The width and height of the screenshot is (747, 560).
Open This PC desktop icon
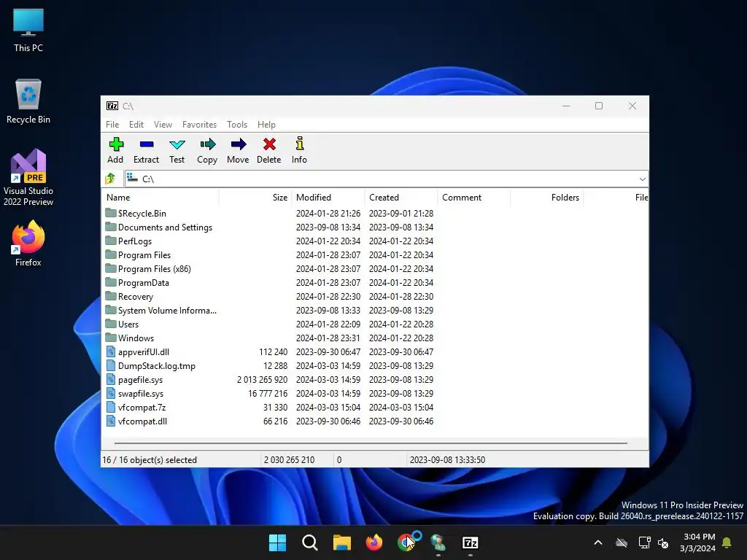tap(28, 30)
